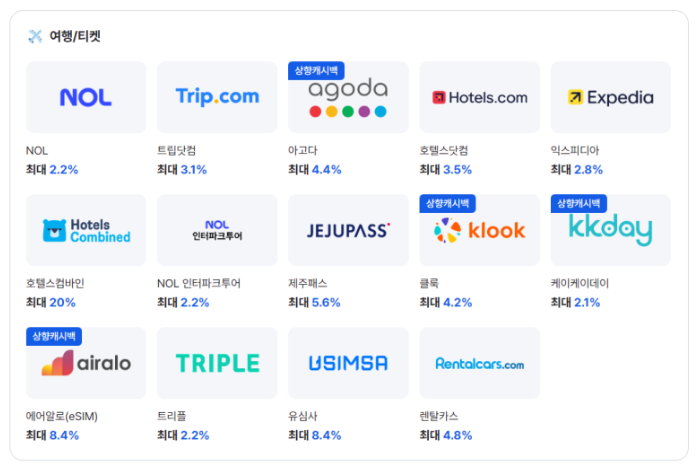Open the Hotels Combined logo card

[x=86, y=230]
